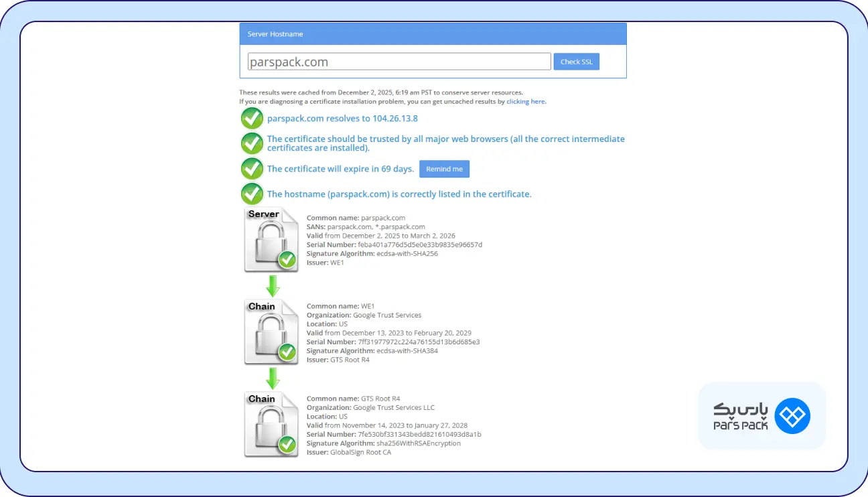Select "Common name: parspack.com" line
The image size is (868, 497).
pos(356,218)
